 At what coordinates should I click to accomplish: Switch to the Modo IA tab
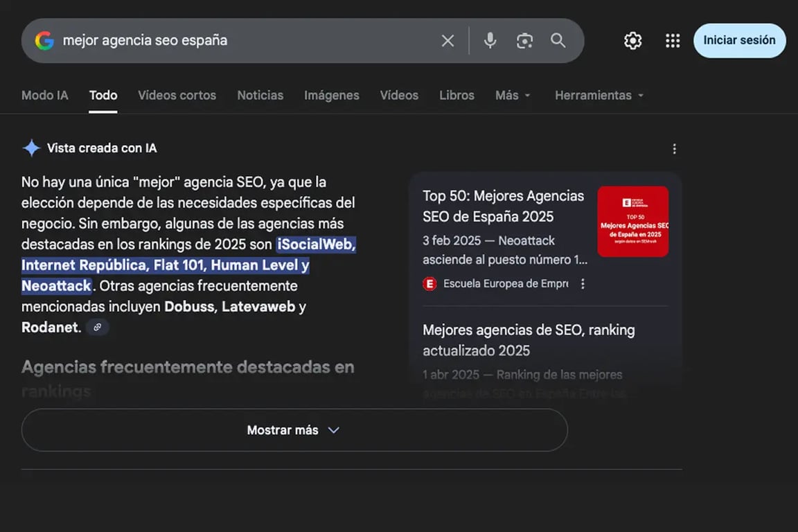point(44,95)
